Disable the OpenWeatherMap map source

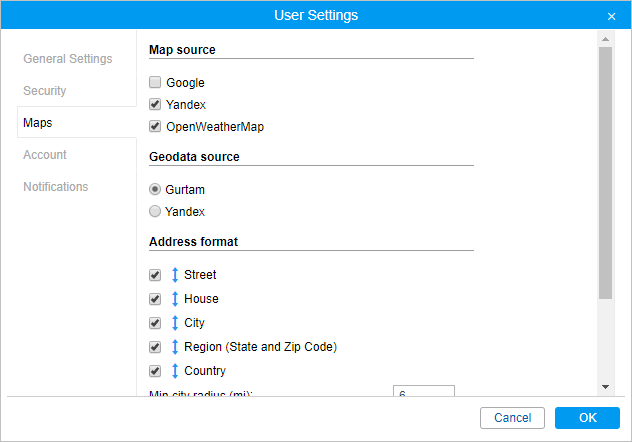[x=155, y=127]
